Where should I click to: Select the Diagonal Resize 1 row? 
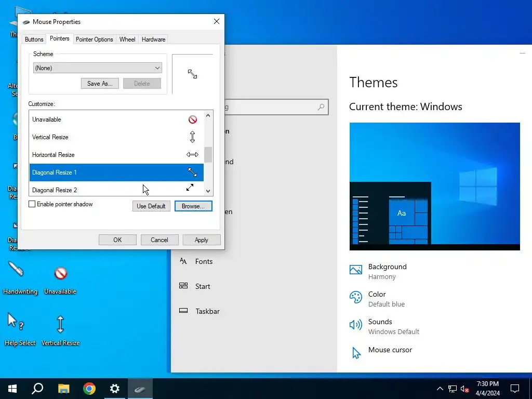[x=116, y=172]
